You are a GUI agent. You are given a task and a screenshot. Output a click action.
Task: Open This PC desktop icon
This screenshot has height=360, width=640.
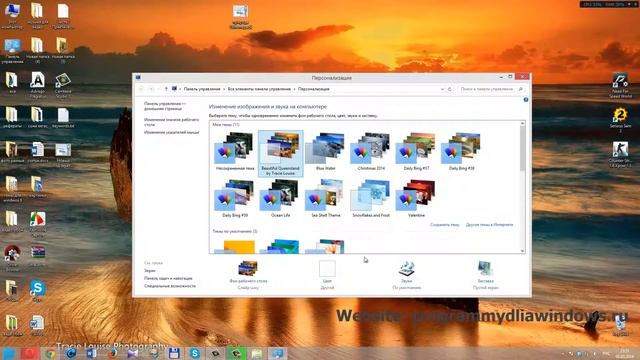12,16
